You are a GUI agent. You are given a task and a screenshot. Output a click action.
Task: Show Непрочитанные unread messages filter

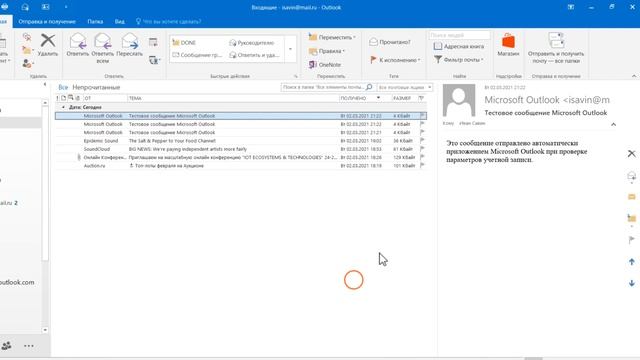[96, 87]
